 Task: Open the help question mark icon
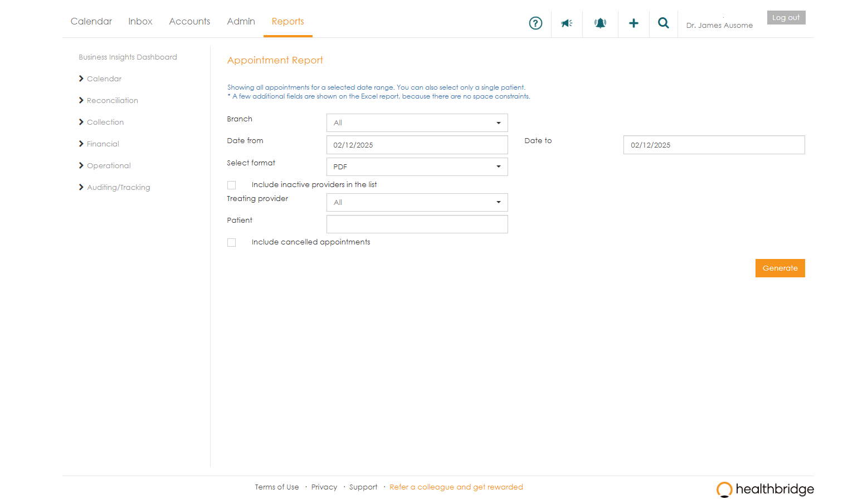point(535,23)
